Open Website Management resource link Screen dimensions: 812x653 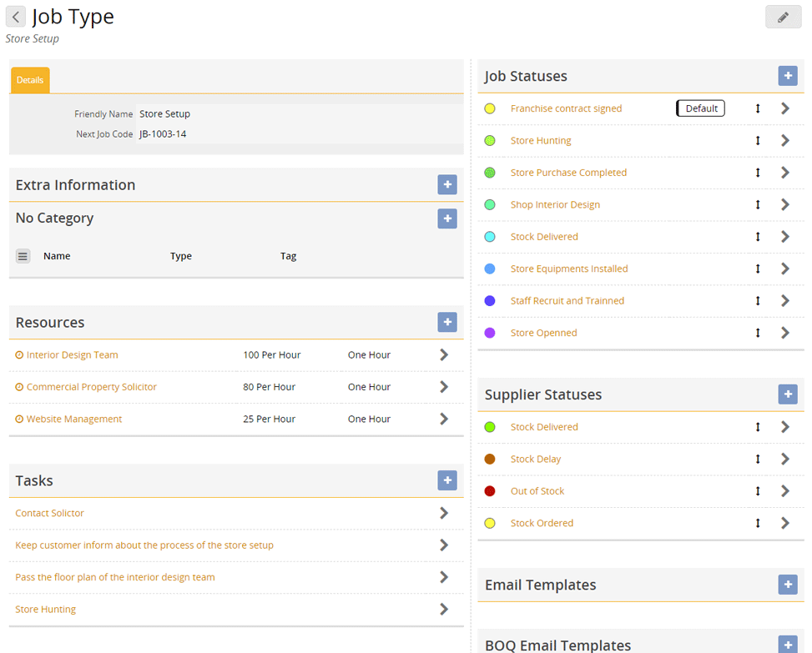coord(74,419)
